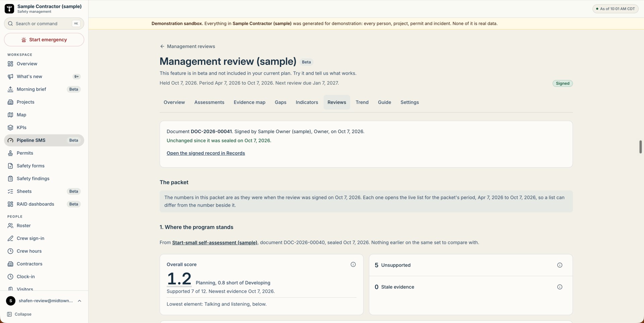The width and height of the screenshot is (644, 323).
Task: Open the Guide tab
Action: click(x=384, y=102)
